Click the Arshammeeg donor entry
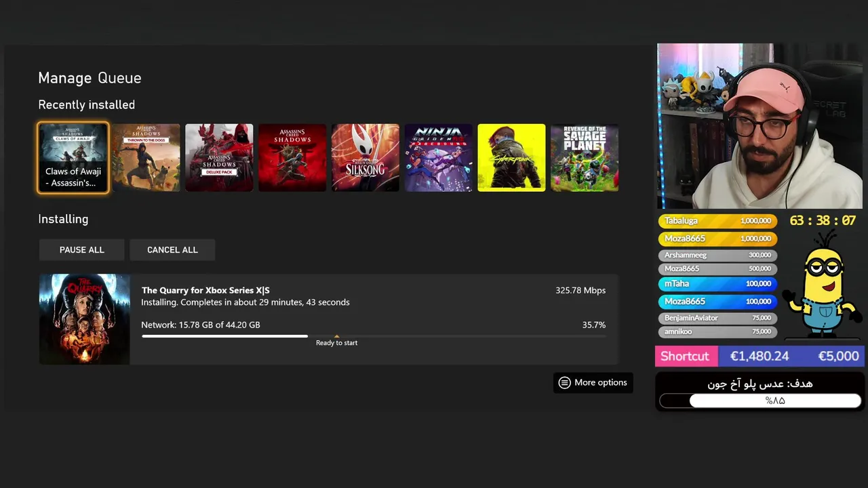This screenshot has height=488, width=868. click(x=717, y=255)
